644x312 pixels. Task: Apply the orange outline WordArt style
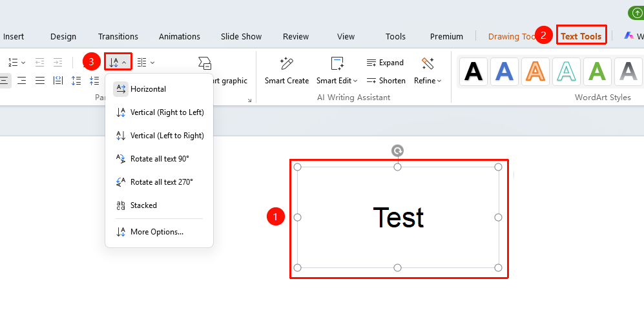[535, 72]
